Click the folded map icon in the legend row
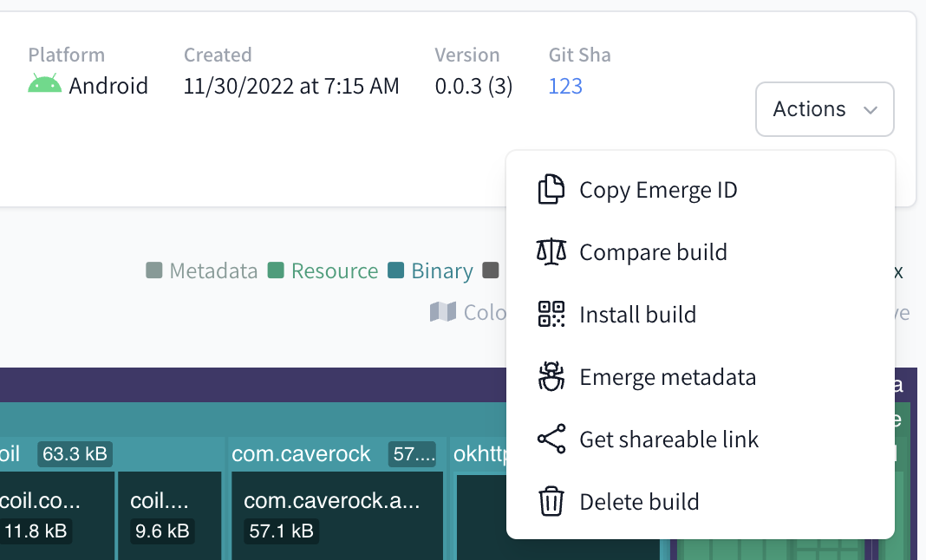Viewport: 926px width, 560px height. tap(443, 312)
